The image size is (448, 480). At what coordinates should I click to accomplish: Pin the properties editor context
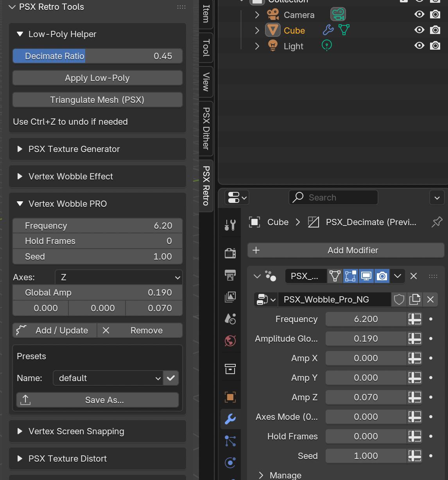pos(437,222)
